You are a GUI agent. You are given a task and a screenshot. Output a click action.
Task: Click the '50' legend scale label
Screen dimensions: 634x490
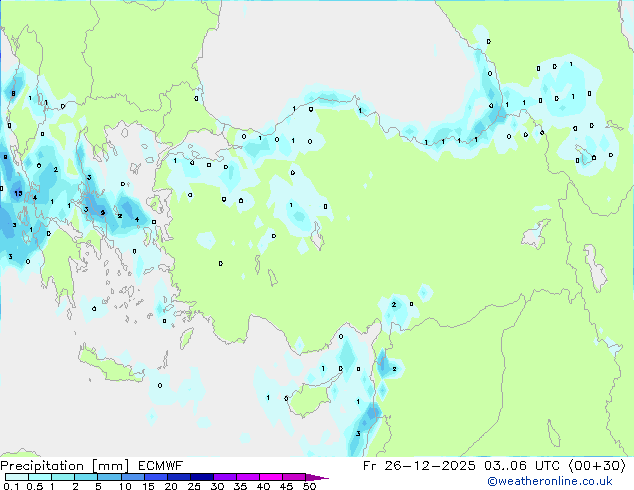[309, 486]
